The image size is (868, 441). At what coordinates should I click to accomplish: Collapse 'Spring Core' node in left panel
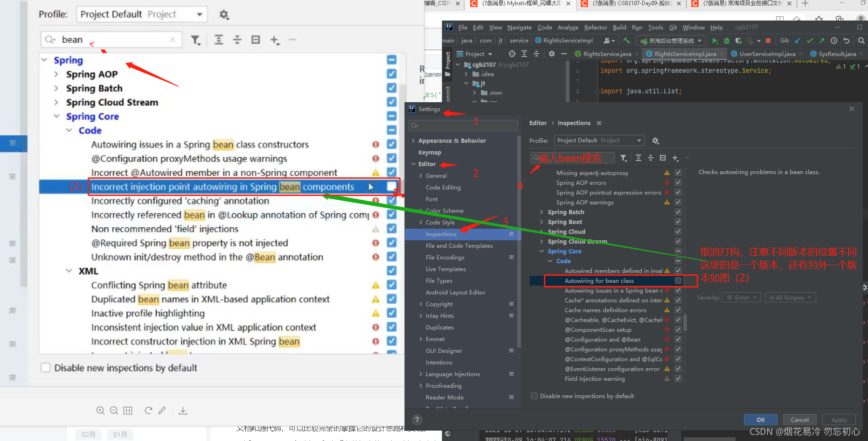click(56, 116)
